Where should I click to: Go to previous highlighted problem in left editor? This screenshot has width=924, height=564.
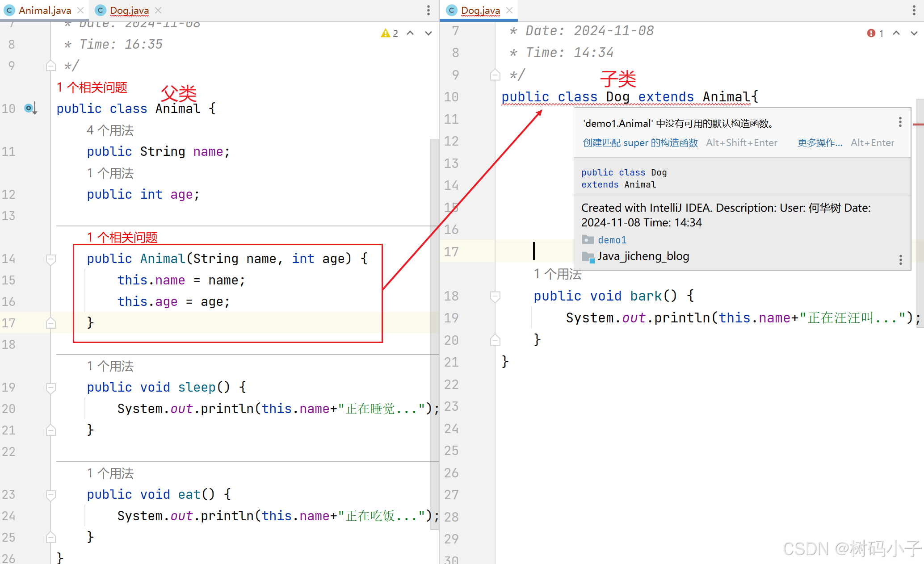410,33
